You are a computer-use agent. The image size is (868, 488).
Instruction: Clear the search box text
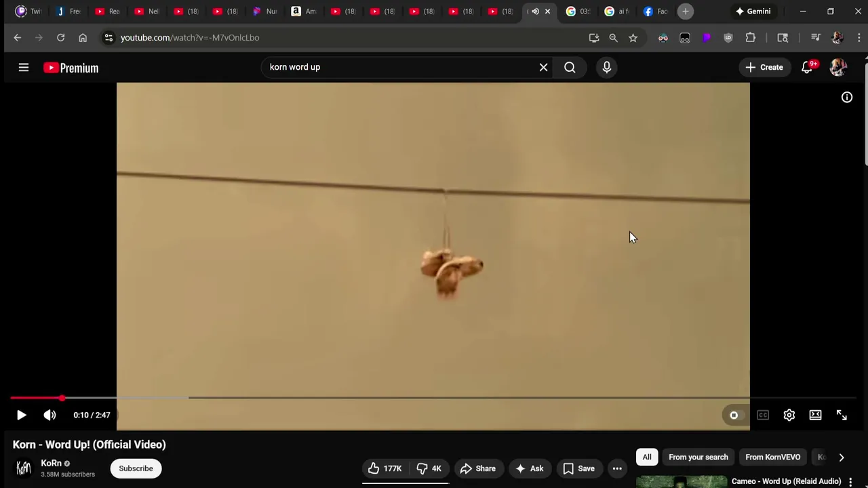(543, 67)
